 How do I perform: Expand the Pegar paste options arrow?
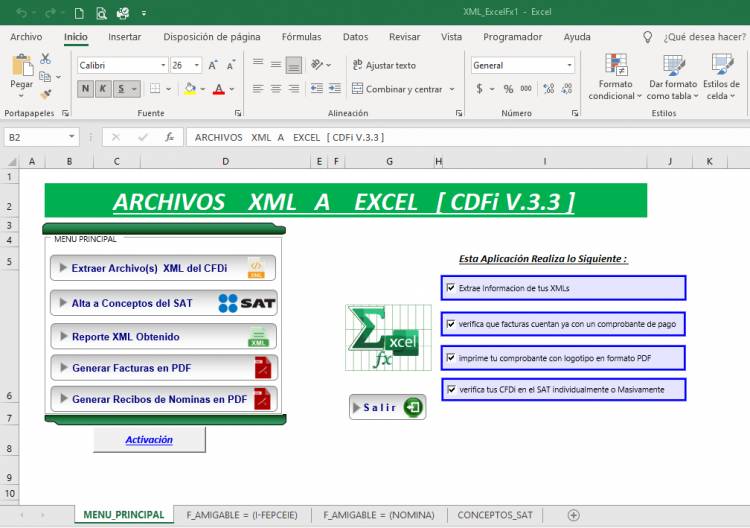pos(22,96)
